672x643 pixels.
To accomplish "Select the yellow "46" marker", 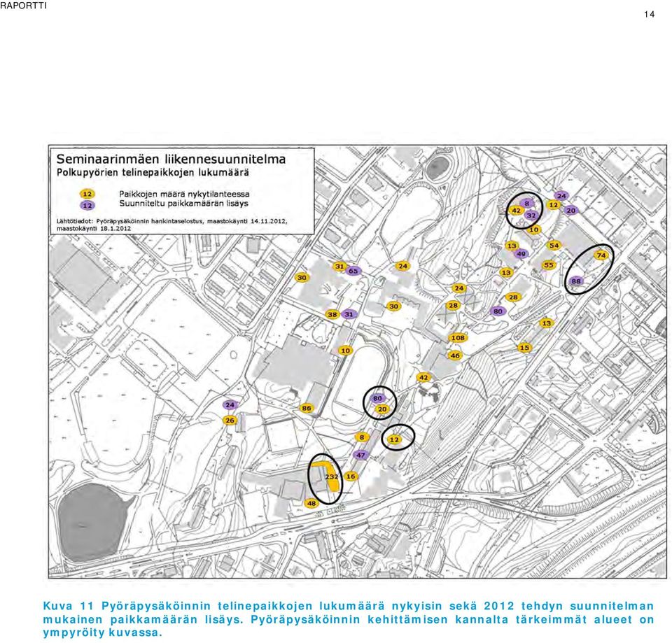I will click(x=455, y=355).
